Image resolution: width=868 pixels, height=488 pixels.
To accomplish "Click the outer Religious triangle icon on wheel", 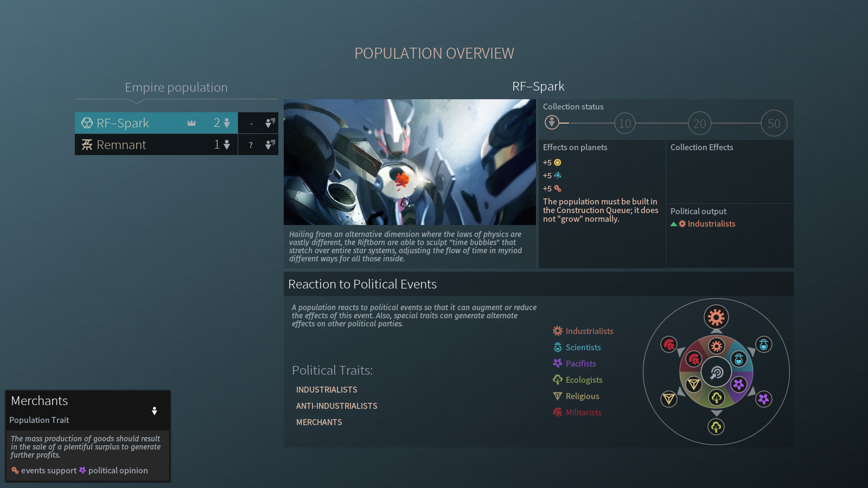I will pyautogui.click(x=669, y=399).
